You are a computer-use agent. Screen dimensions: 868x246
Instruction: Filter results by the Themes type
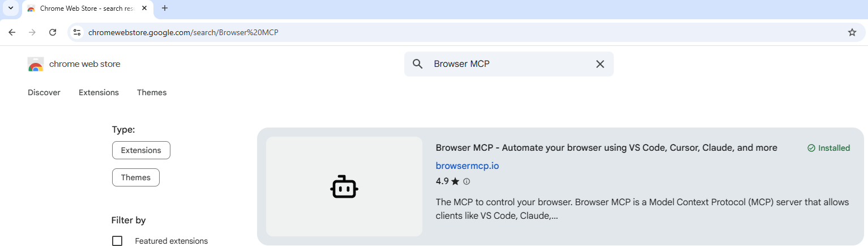pyautogui.click(x=136, y=177)
